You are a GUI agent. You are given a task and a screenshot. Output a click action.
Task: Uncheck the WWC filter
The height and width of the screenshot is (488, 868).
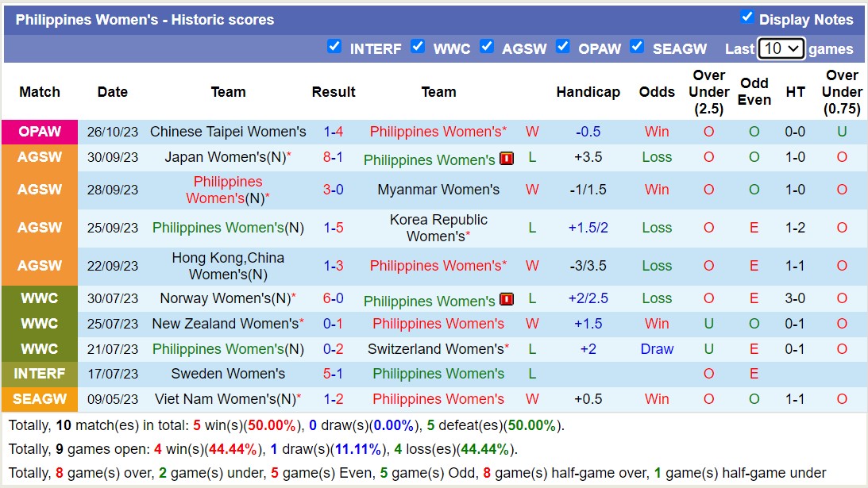(x=418, y=47)
